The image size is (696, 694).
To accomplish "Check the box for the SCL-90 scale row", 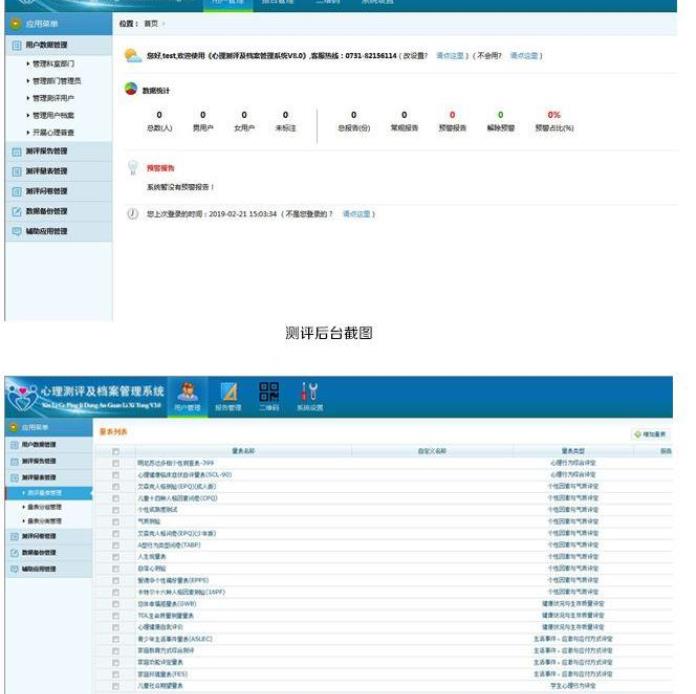I will [x=115, y=475].
